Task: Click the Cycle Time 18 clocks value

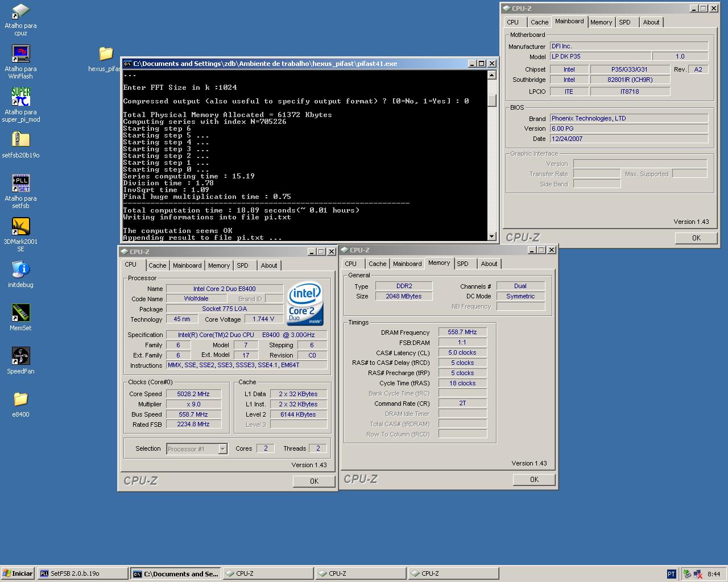Action: click(x=462, y=384)
